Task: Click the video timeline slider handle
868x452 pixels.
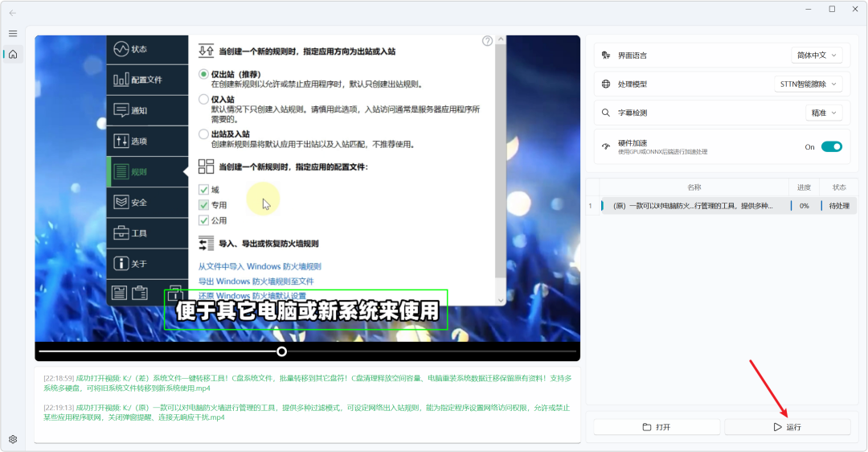Action: click(282, 351)
